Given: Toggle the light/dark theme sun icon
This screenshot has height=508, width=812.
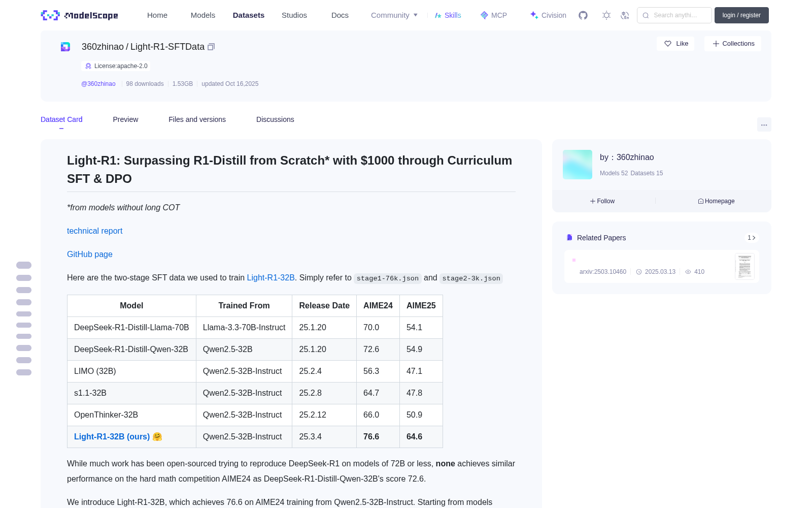Looking at the screenshot, I should [606, 15].
